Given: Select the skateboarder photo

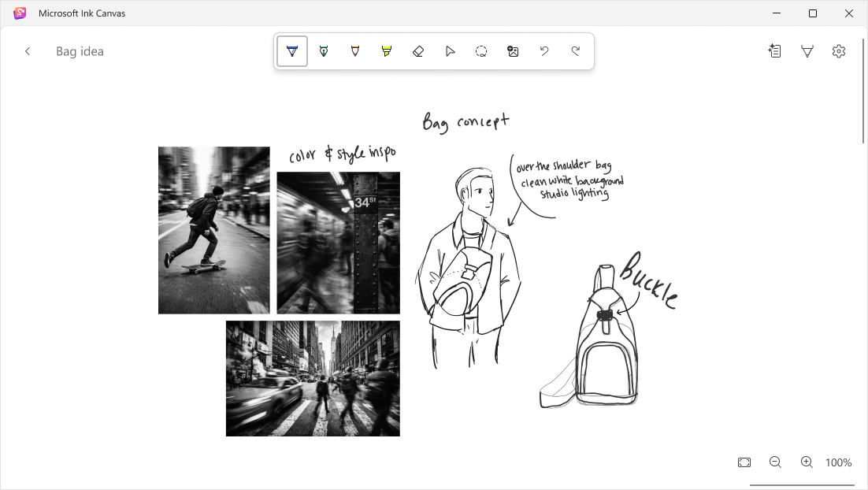Looking at the screenshot, I should point(214,230).
